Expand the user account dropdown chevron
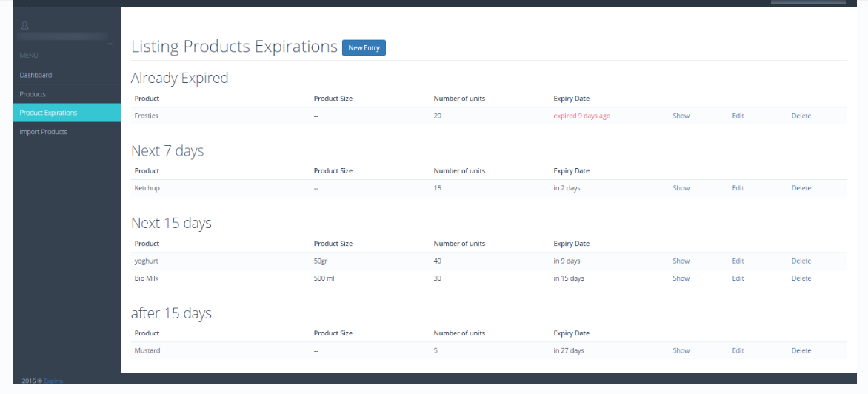Image resolution: width=868 pixels, height=394 pixels. [110, 44]
